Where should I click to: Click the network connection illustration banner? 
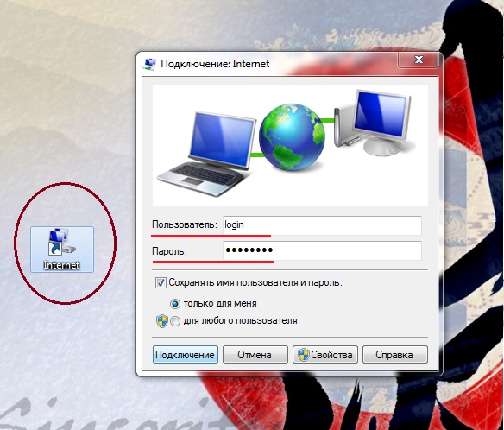[290, 145]
